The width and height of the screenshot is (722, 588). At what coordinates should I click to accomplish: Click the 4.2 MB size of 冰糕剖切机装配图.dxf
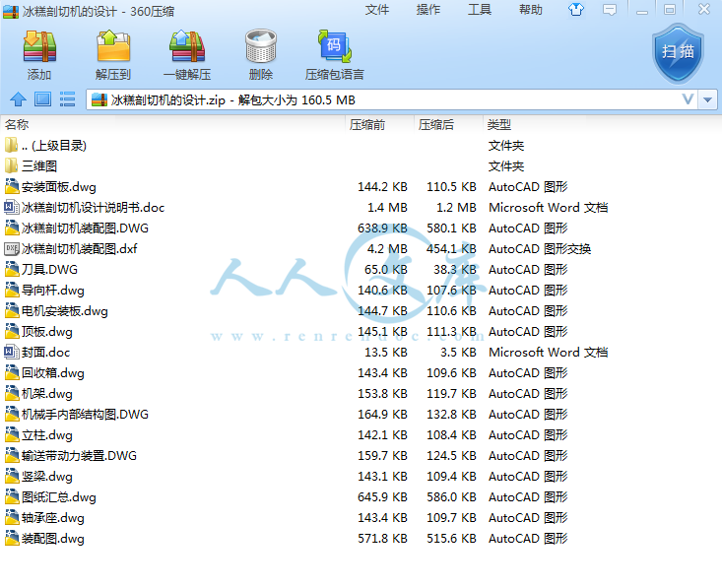point(387,249)
